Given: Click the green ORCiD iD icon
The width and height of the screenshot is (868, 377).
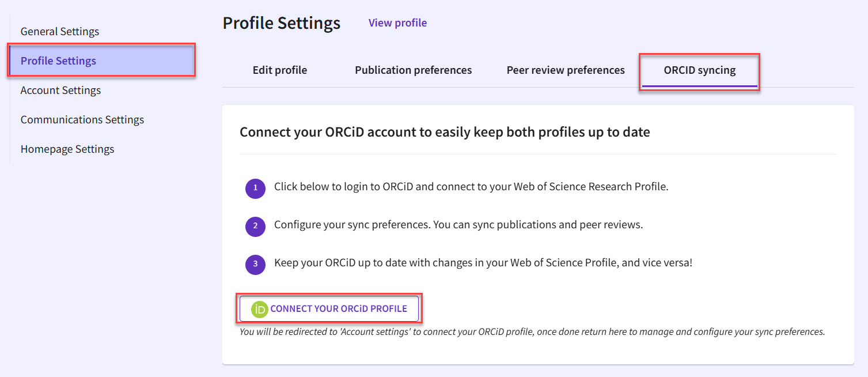Looking at the screenshot, I should [258, 308].
